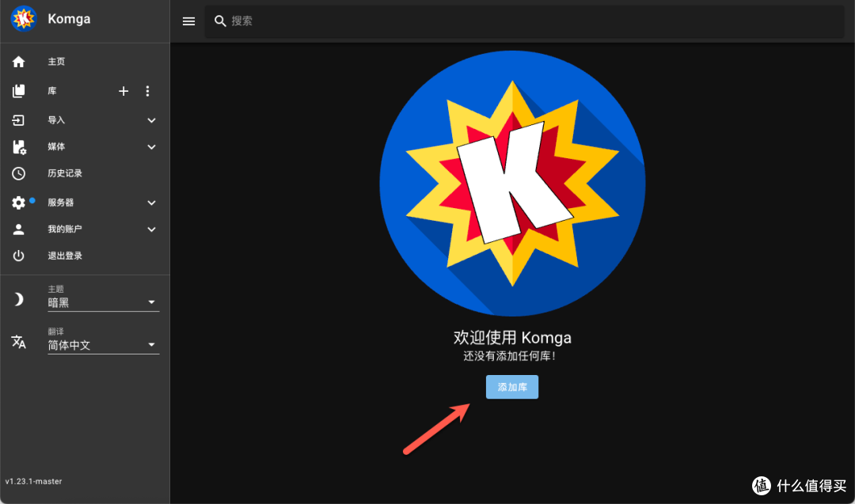Open the 库 three-dot options menu
This screenshot has height=504, width=855.
[x=147, y=91]
